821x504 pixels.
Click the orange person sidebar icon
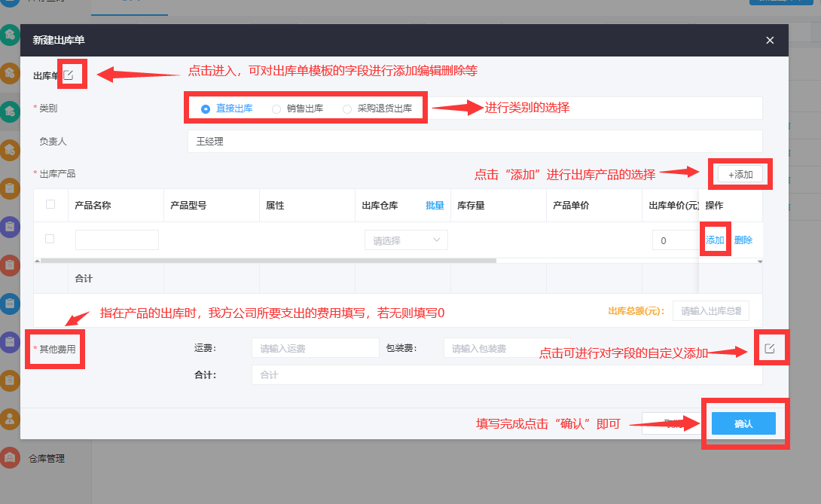pos(10,419)
